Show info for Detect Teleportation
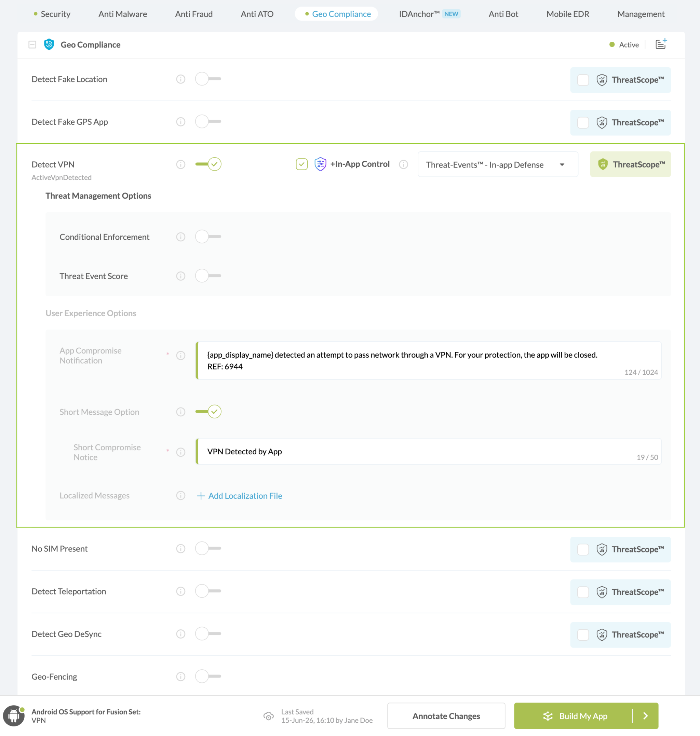 click(180, 591)
